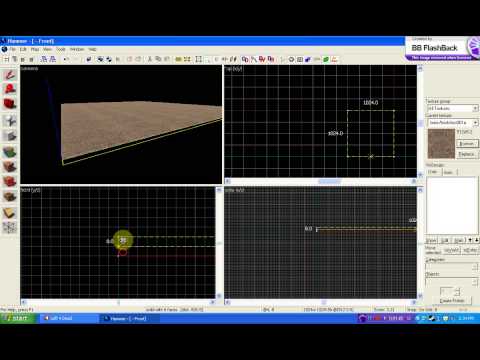Open the Window menu

click(x=77, y=49)
